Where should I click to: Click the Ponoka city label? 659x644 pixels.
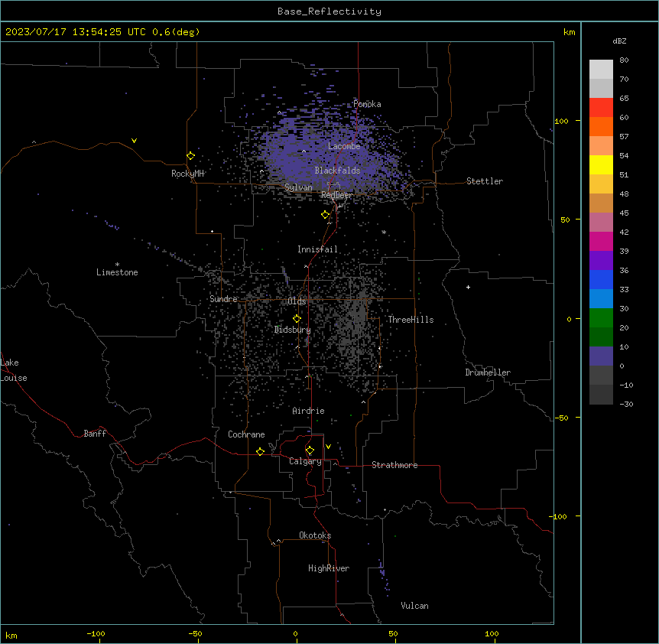click(367, 104)
